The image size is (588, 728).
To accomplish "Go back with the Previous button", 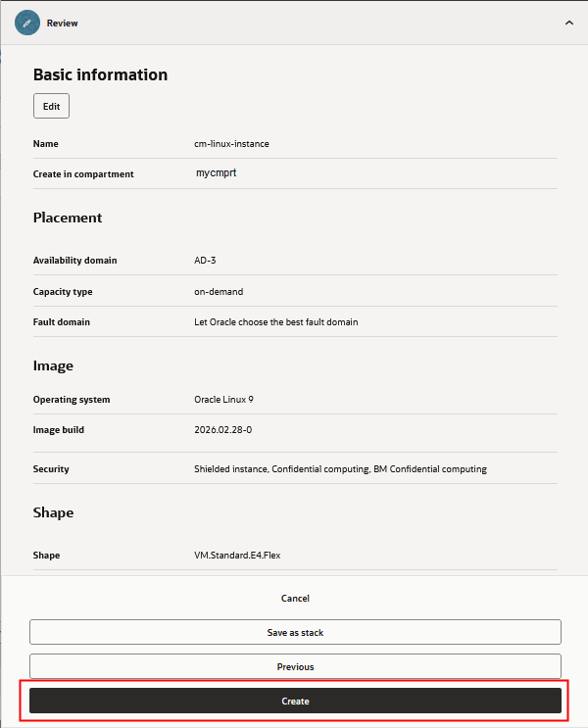I will 295,666.
